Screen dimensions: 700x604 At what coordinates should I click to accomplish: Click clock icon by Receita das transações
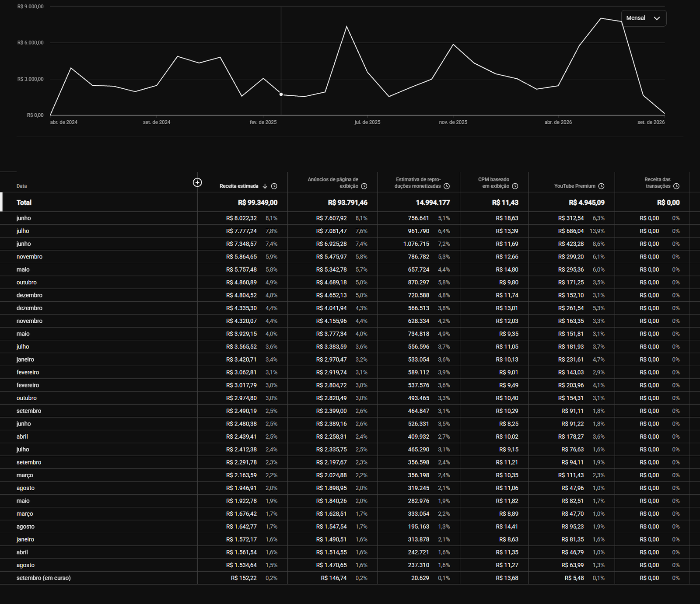tap(676, 186)
